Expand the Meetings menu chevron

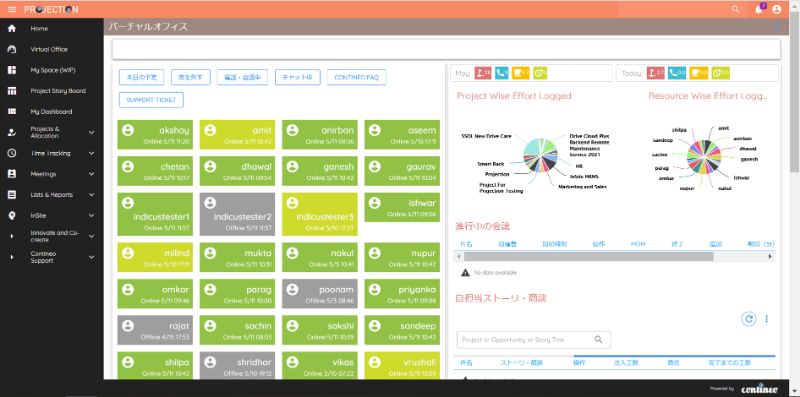click(91, 174)
